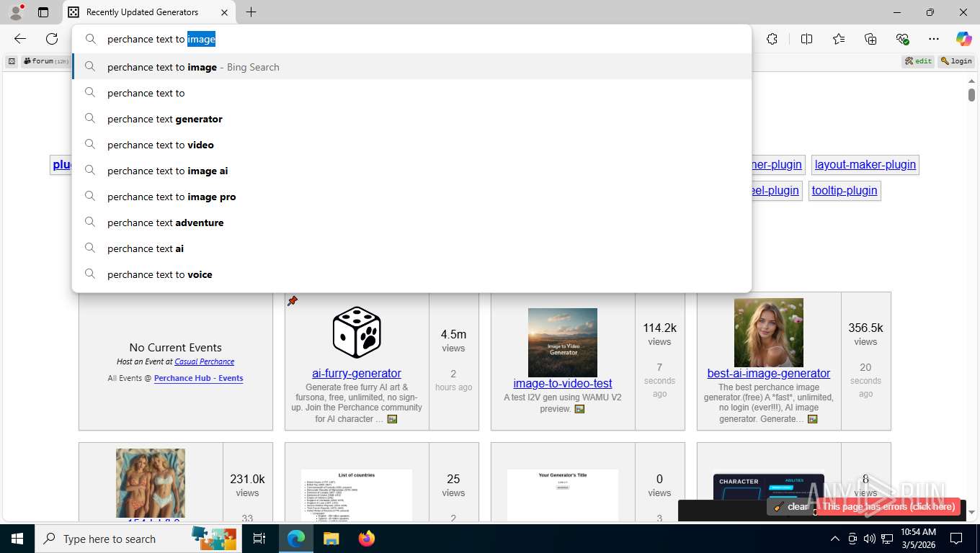Open the Copilot icon
This screenshot has width=980, height=553.
pyautogui.click(x=964, y=39)
